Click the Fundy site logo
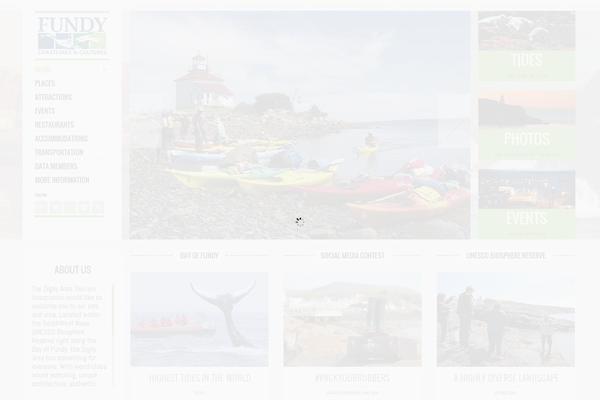This screenshot has height=400, width=600. pos(72,36)
